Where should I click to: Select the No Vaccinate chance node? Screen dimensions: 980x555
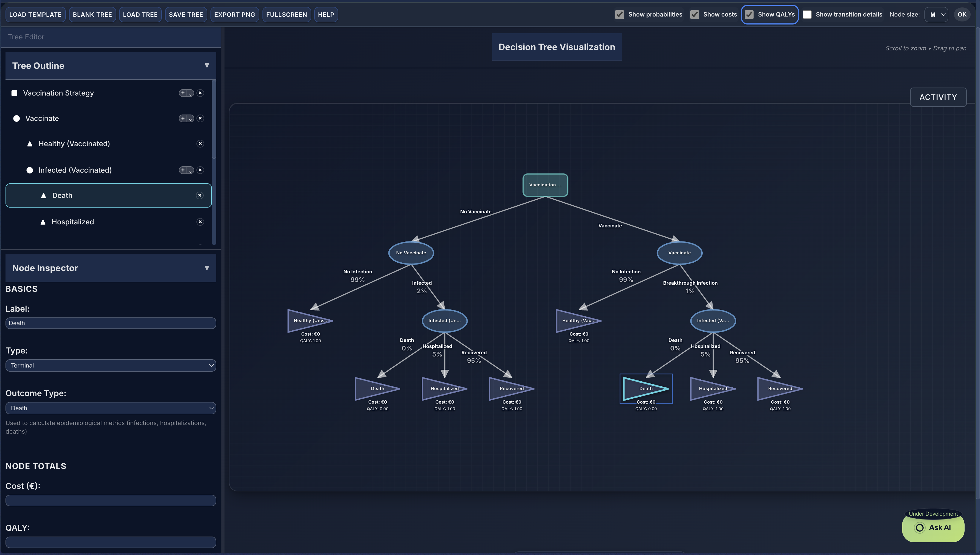click(x=411, y=253)
